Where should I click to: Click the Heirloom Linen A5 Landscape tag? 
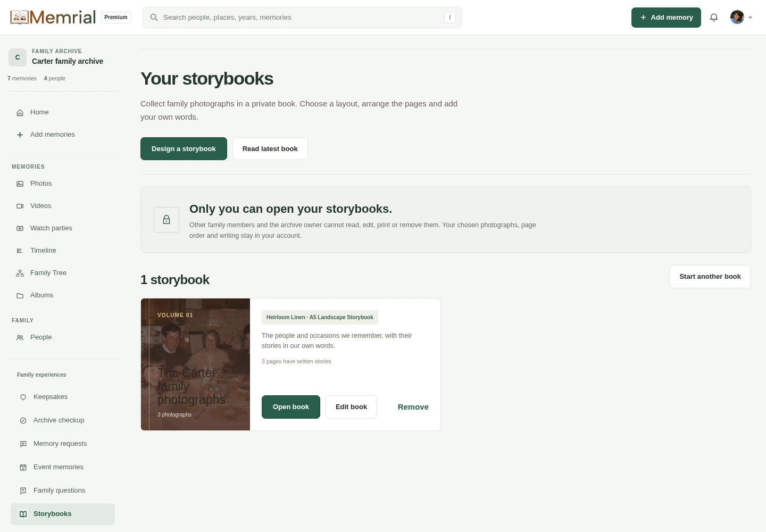tap(320, 317)
